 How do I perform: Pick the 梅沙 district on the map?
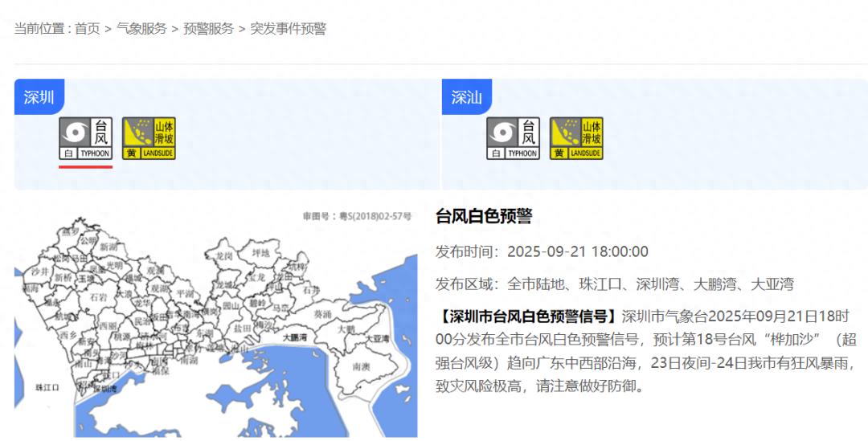(x=264, y=325)
